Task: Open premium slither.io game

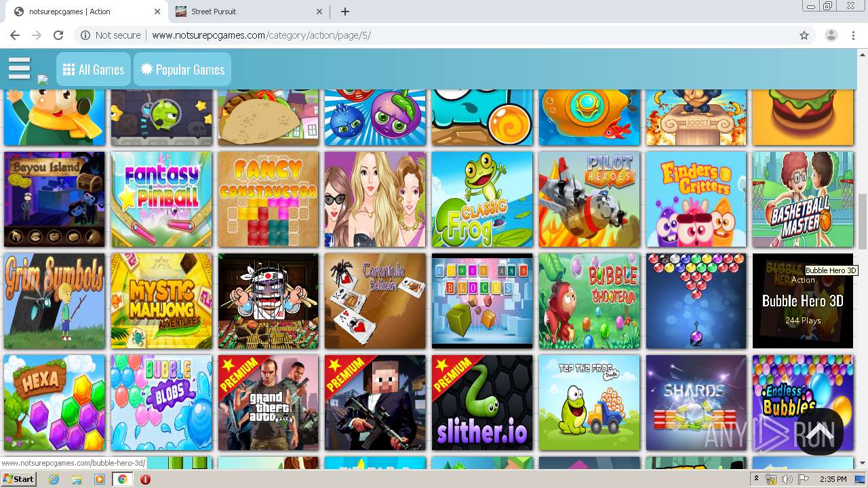Action: 482,403
